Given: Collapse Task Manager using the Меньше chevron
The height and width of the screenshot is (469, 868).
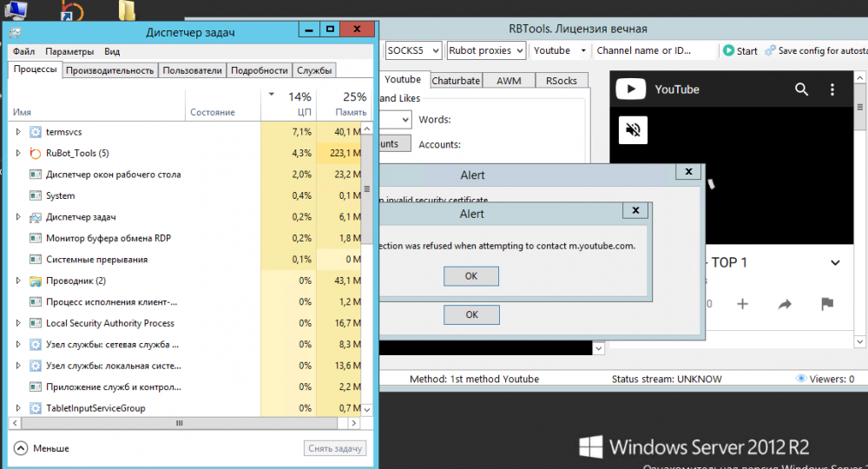Looking at the screenshot, I should tap(21, 448).
